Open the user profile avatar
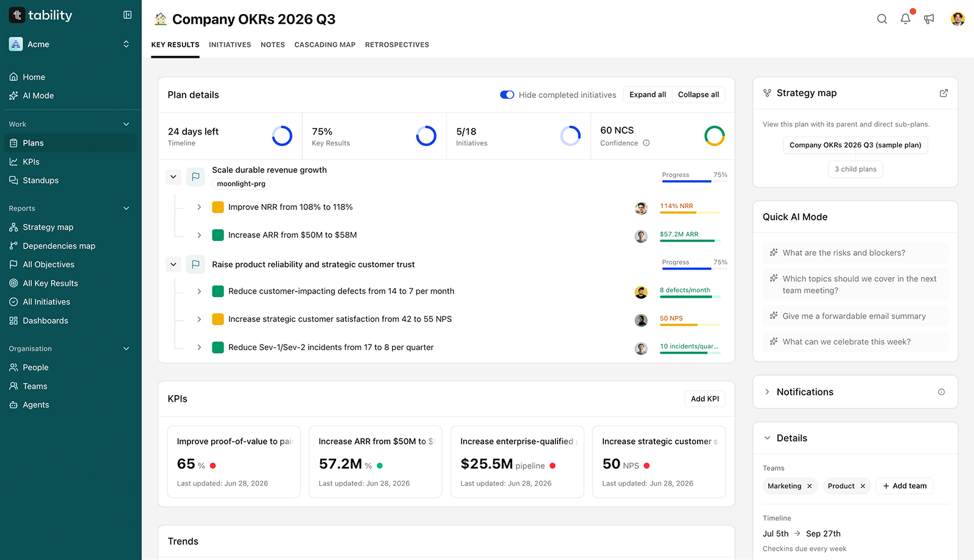This screenshot has height=560, width=974. click(x=958, y=19)
